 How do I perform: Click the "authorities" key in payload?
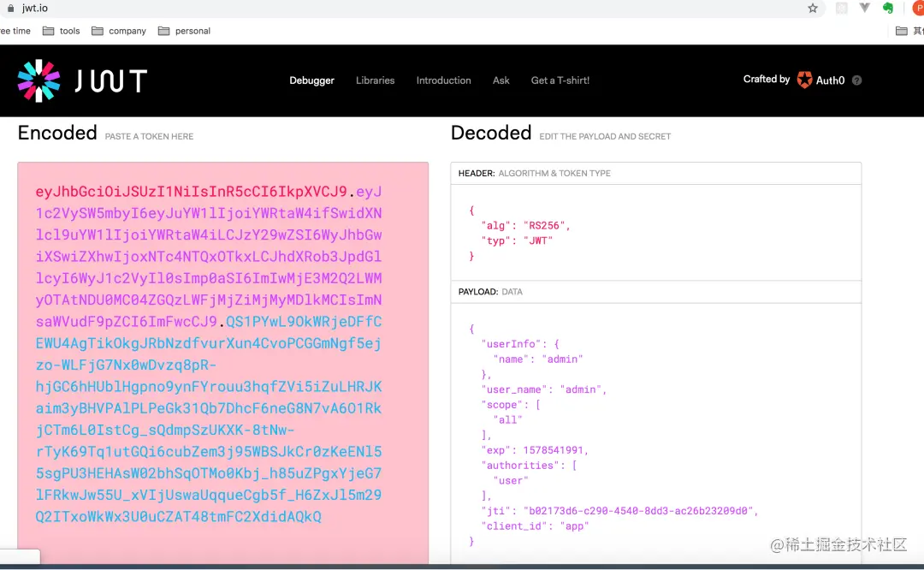[x=520, y=465]
